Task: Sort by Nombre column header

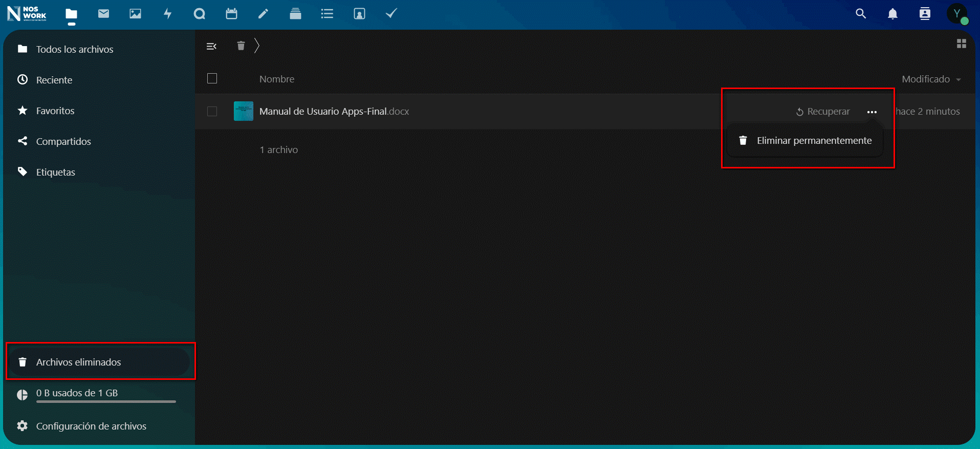Action: (x=277, y=79)
